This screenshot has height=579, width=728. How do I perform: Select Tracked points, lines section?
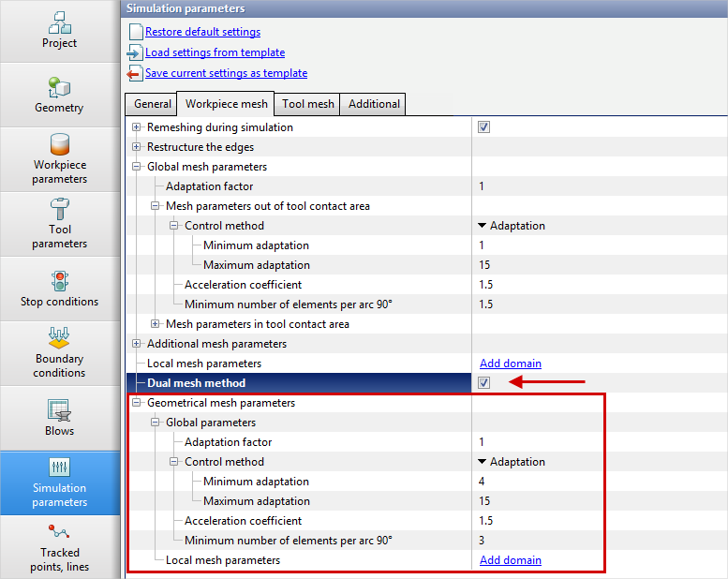point(60,547)
